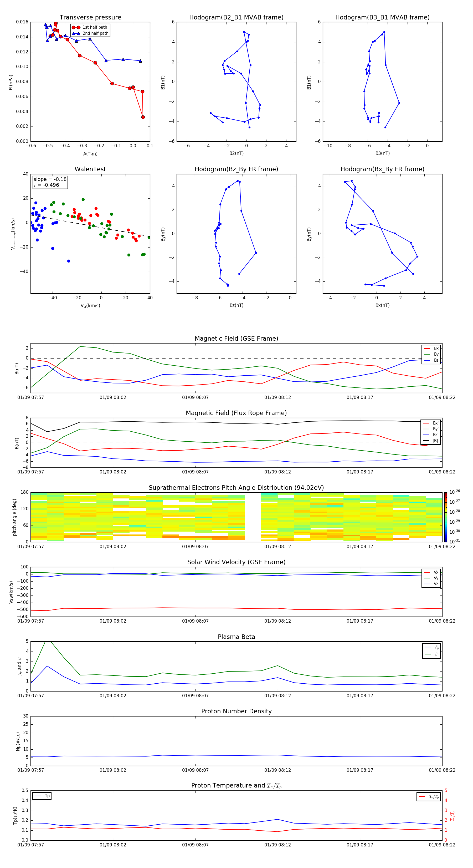Click the 'Hodogram(B2_B1 MVAB frame)' title

236,18
